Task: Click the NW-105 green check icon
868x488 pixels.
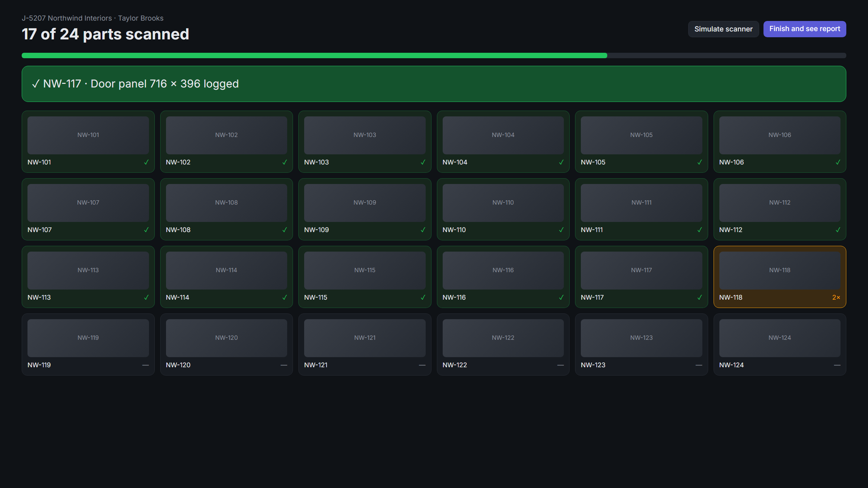Action: click(699, 162)
